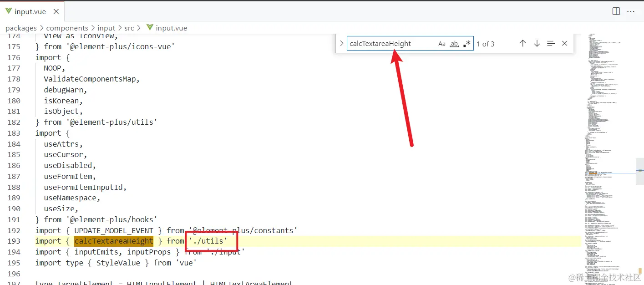Image resolution: width=644 pixels, height=285 pixels.
Task: Click the vertical scrollbar slider handle
Action: click(x=640, y=171)
